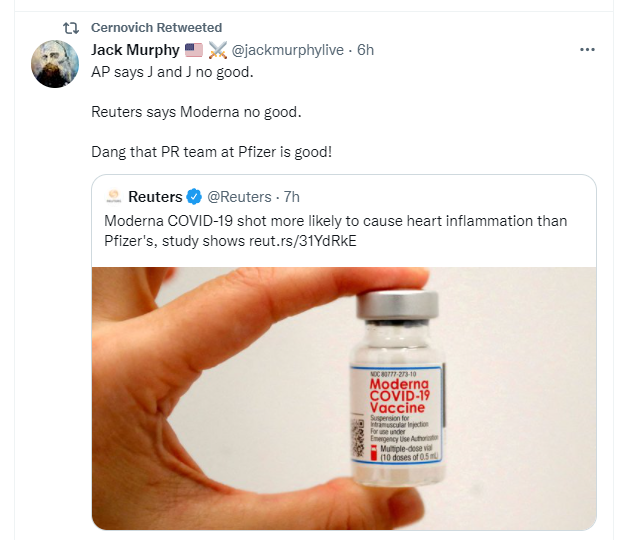
Task: Select the Reuters account name in quoted tweet
Action: point(155,196)
